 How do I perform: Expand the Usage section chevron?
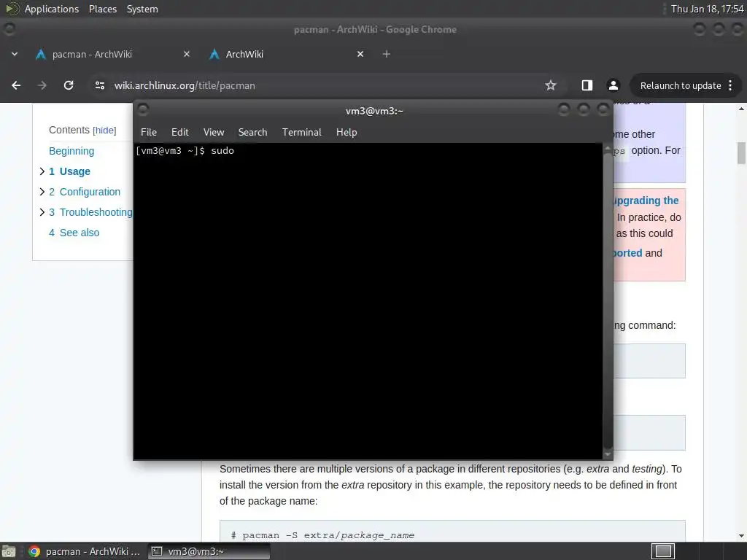tap(42, 171)
